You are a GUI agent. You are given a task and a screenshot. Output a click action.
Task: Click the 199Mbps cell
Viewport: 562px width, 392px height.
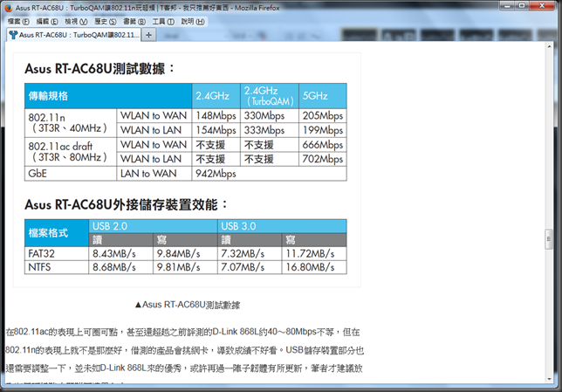click(x=323, y=130)
